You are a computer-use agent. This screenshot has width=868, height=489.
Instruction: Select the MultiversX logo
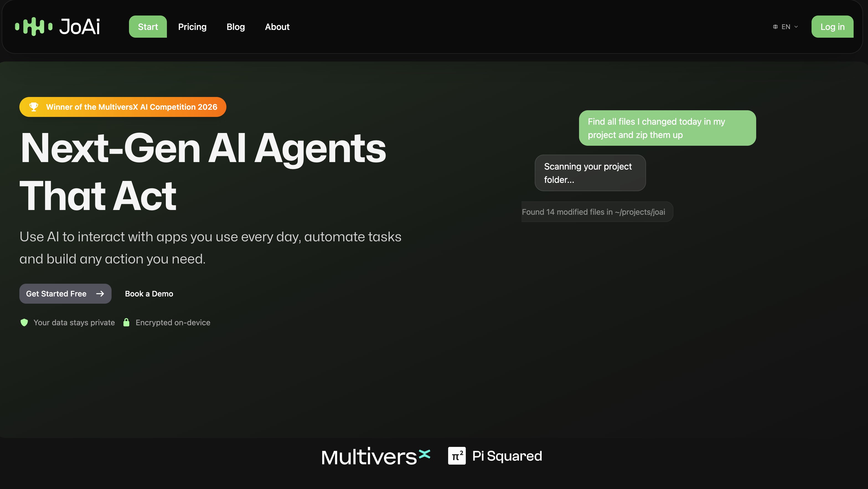tap(376, 456)
